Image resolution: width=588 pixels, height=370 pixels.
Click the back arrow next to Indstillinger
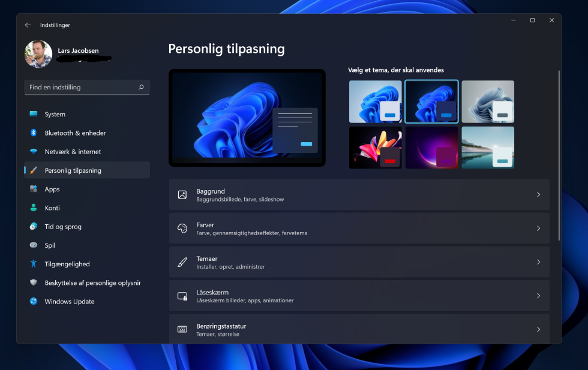[28, 25]
